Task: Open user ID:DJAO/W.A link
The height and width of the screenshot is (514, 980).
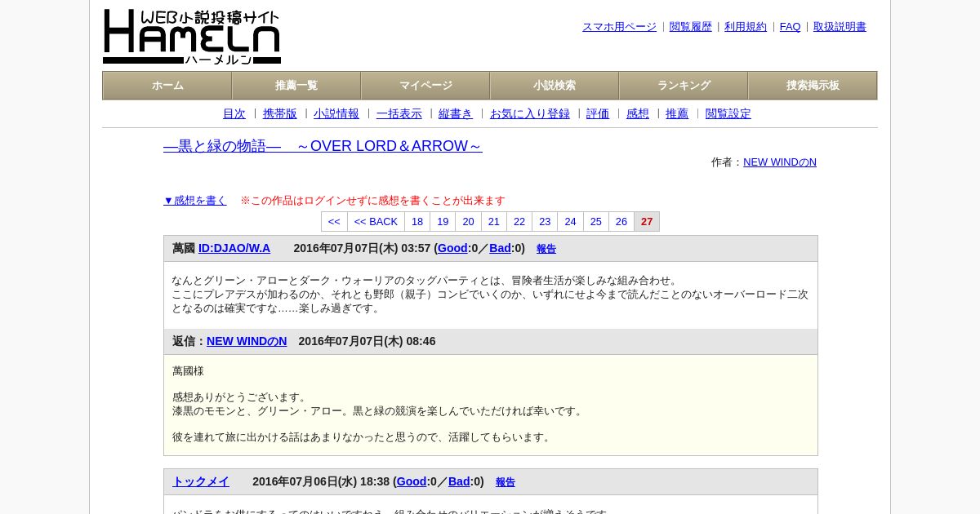Action: tap(234, 248)
